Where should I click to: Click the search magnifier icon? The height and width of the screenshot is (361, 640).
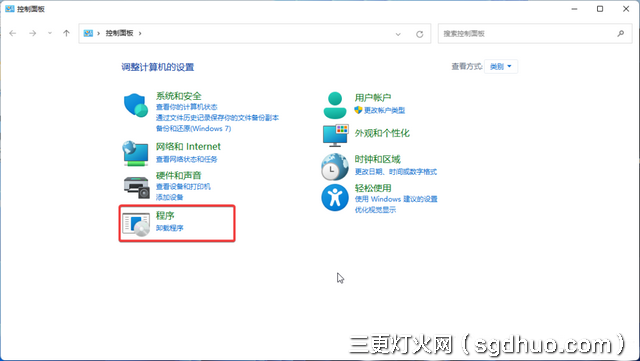click(x=620, y=33)
